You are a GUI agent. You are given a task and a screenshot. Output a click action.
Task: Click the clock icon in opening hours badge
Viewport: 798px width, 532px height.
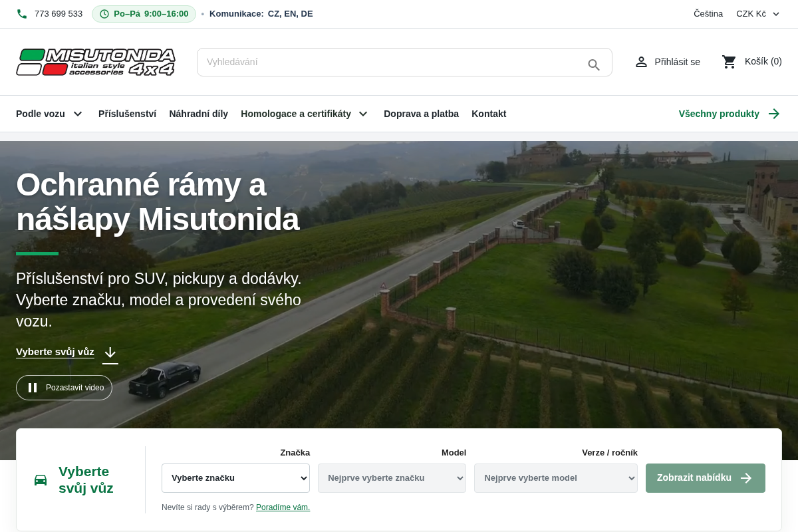click(x=104, y=14)
